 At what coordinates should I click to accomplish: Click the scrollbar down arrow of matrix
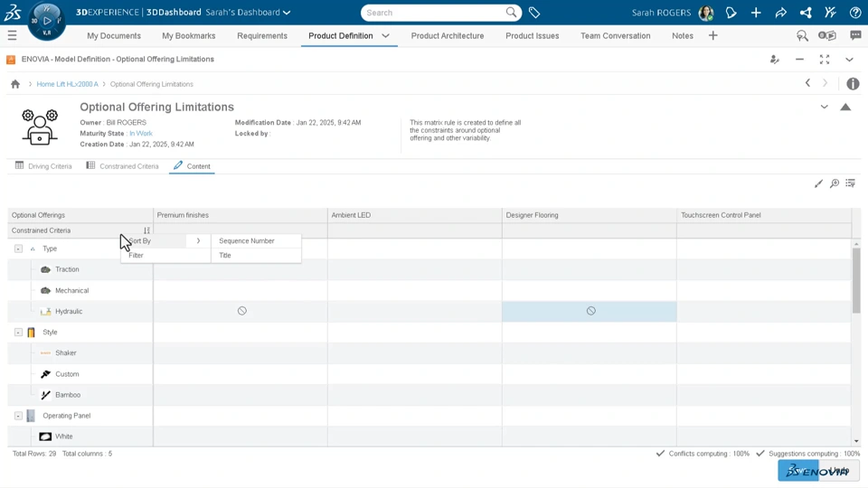pos(856,441)
